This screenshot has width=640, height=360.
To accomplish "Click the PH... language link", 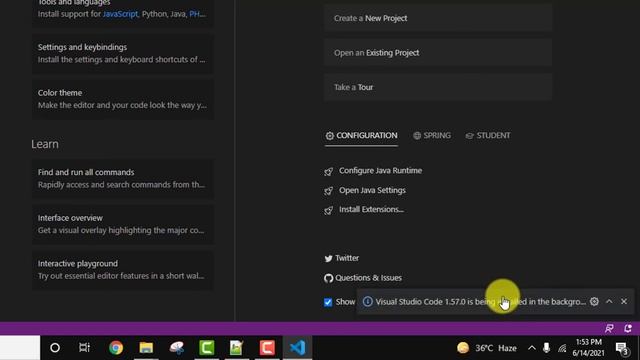I will (198, 14).
